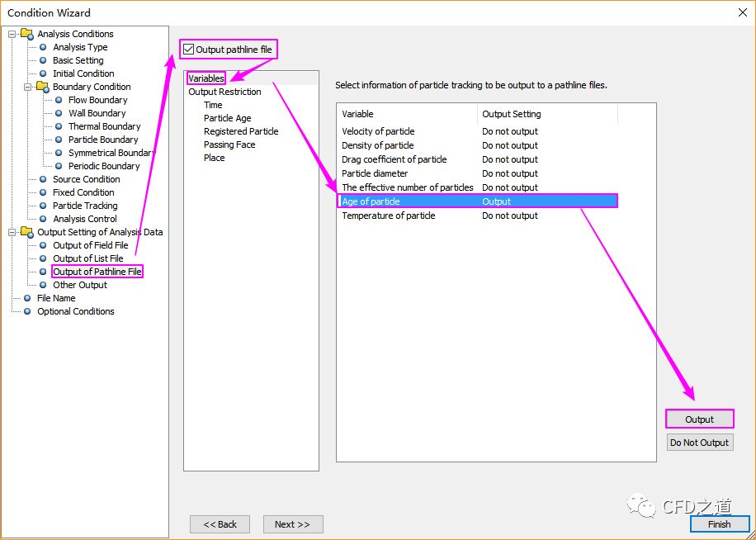Click the Do Not Output button

pyautogui.click(x=699, y=443)
